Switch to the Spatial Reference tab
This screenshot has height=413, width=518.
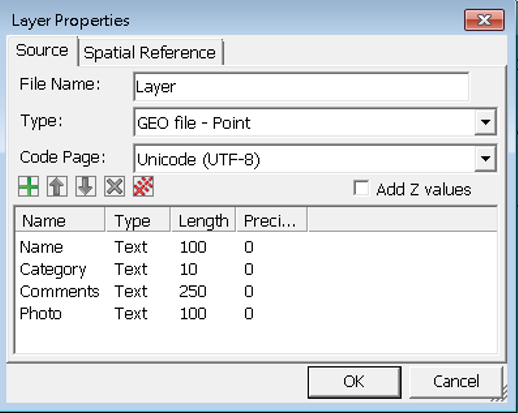pos(150,53)
